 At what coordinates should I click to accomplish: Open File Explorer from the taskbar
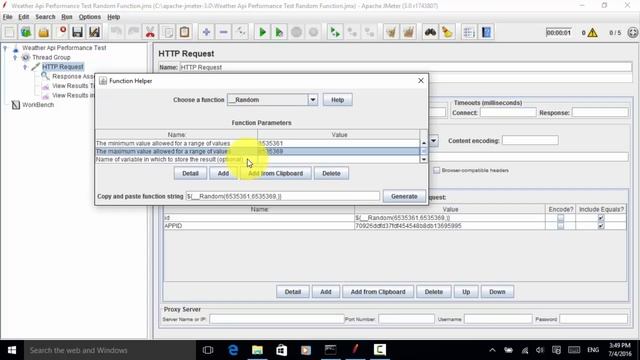[257, 350]
